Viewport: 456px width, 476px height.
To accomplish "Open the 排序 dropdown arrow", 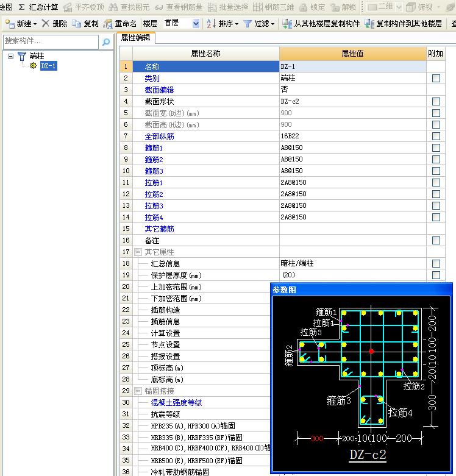I will click(x=237, y=24).
